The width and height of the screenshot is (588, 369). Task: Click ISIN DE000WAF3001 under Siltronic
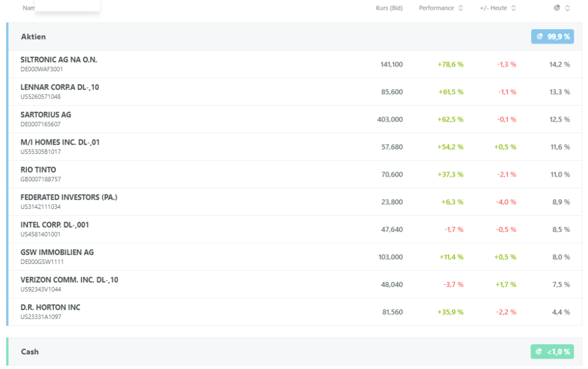(41, 69)
